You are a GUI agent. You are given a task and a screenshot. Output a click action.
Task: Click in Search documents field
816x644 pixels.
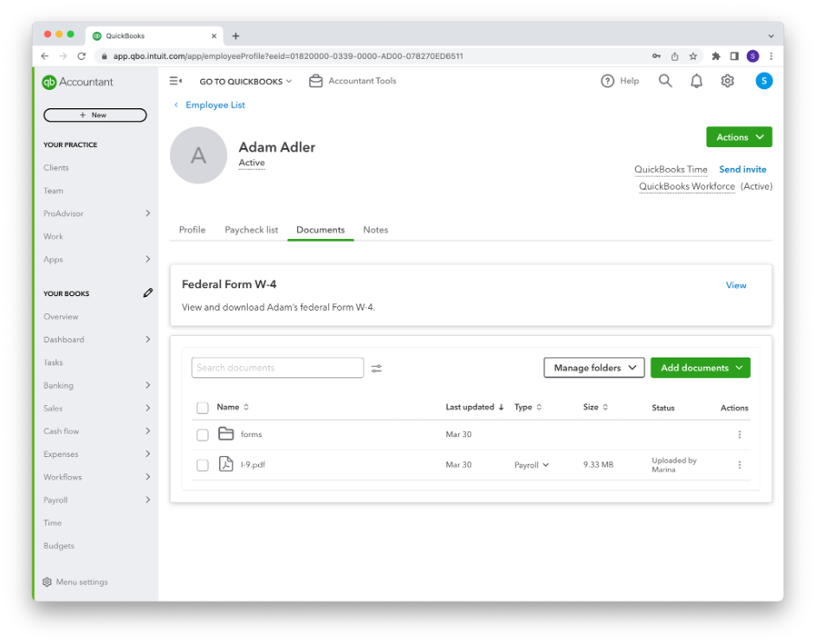[x=277, y=368]
